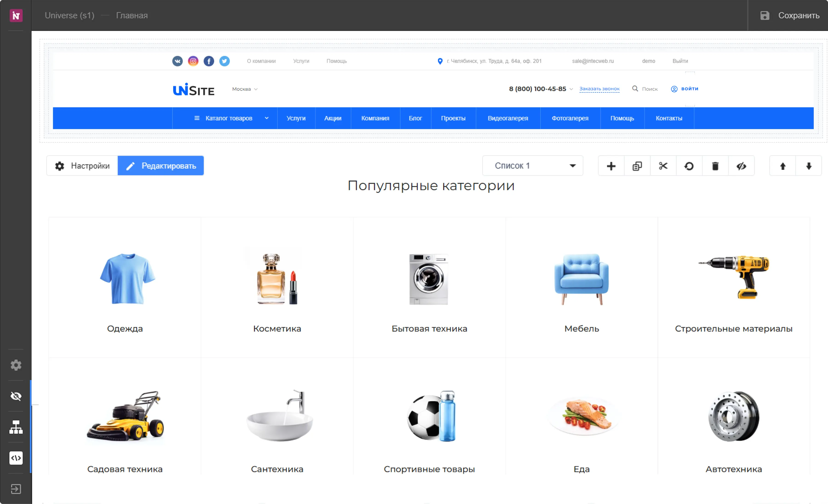
Task: Delete the block using the trash icon
Action: pyautogui.click(x=715, y=166)
